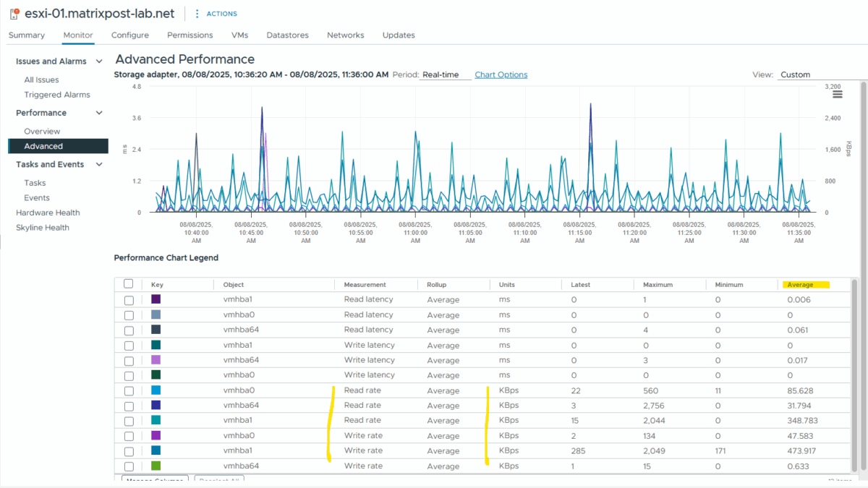Screen dimensions: 868x488
Task: Check the vmhba0 Read latency checkbox
Action: [129, 314]
